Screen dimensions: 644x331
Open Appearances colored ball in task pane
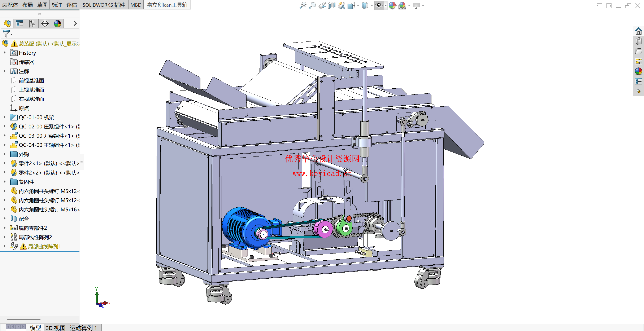(x=638, y=71)
